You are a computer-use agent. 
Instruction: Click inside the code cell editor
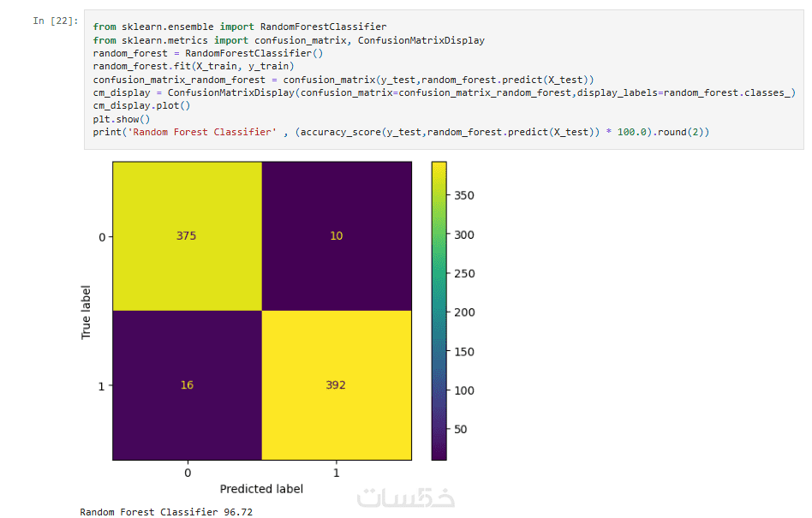pos(444,80)
